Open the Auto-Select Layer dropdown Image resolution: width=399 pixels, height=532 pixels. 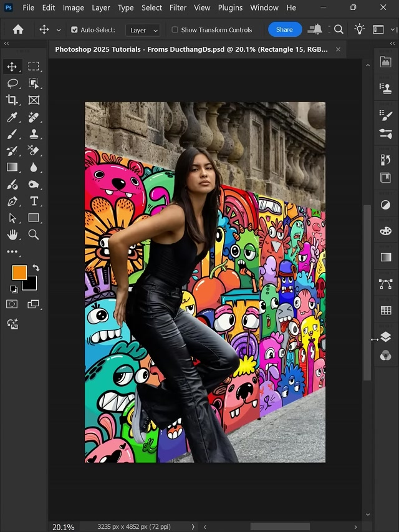(x=143, y=30)
